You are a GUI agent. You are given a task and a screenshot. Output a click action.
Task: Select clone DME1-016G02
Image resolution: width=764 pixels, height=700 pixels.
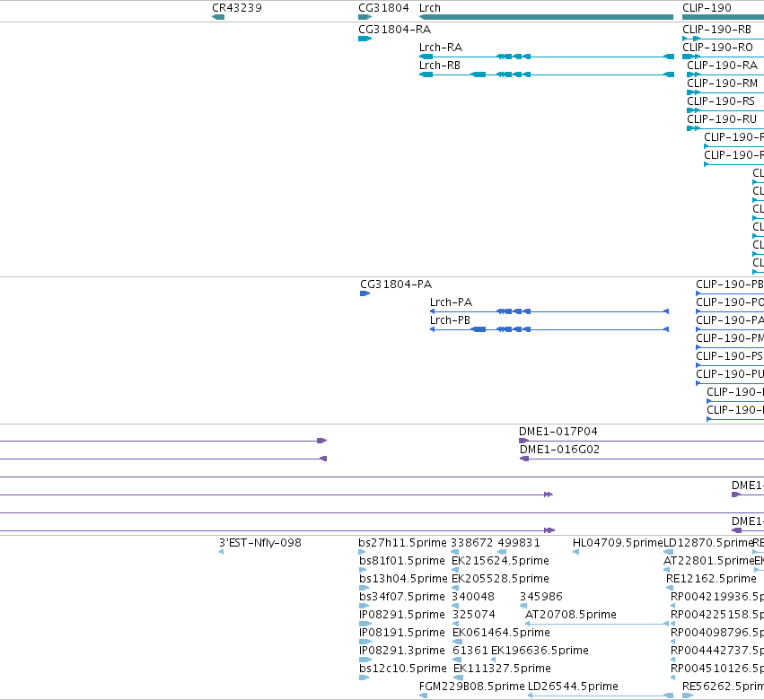pos(559,450)
